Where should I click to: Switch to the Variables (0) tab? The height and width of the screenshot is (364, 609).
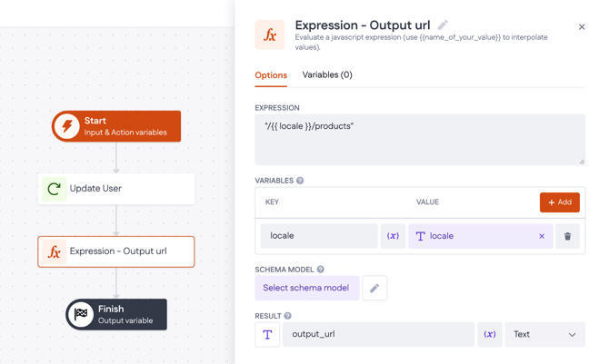pyautogui.click(x=327, y=75)
